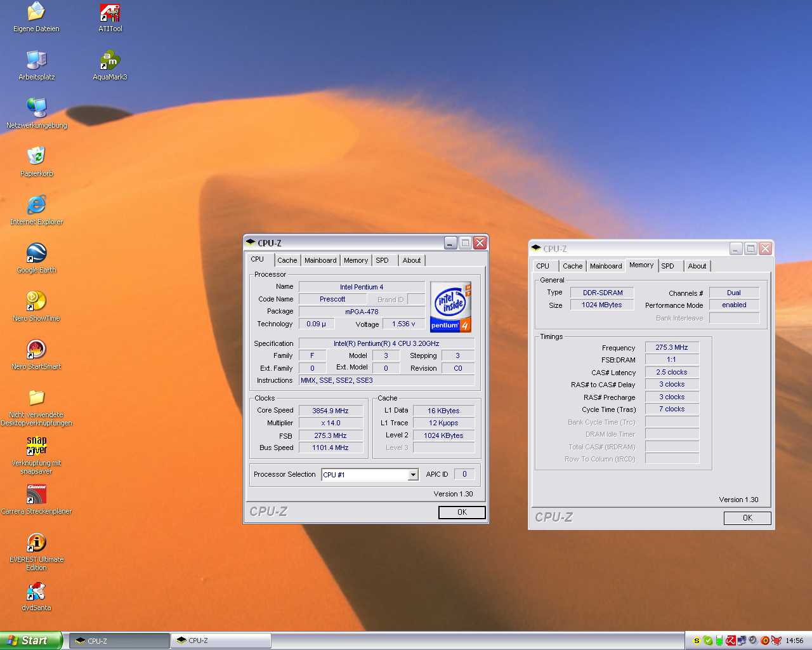Click the Intel Inside Pentium 4 logo
Viewport: 812px width, 650px height.
pos(451,307)
